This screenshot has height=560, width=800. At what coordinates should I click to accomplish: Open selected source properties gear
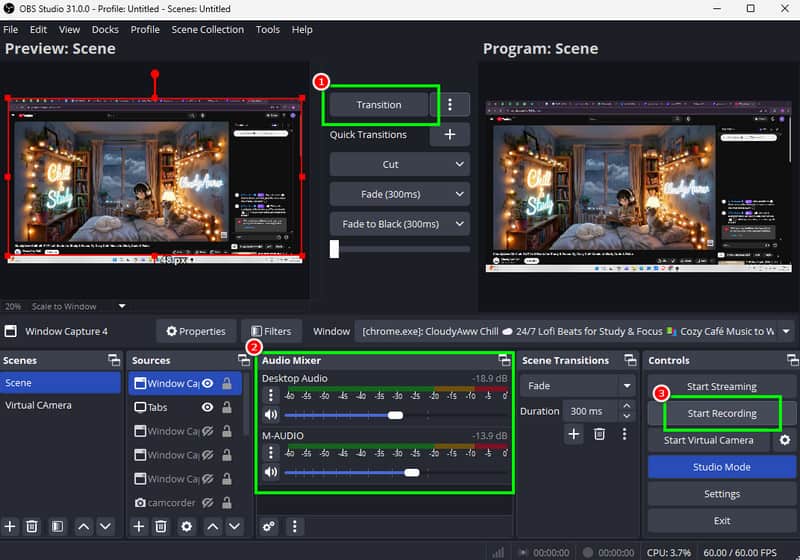pyautogui.click(x=187, y=526)
